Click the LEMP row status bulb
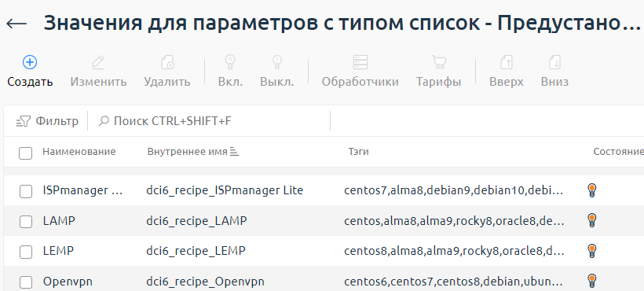The width and height of the screenshot is (644, 291). 592,251
